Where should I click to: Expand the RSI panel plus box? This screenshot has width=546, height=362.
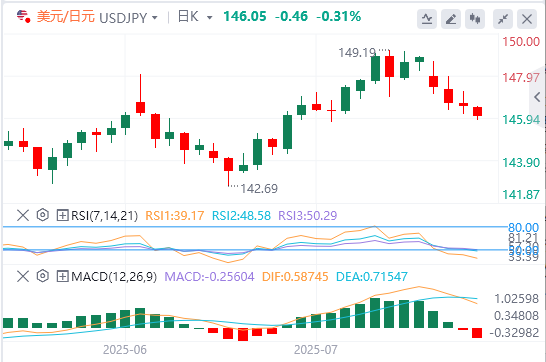click(x=62, y=215)
